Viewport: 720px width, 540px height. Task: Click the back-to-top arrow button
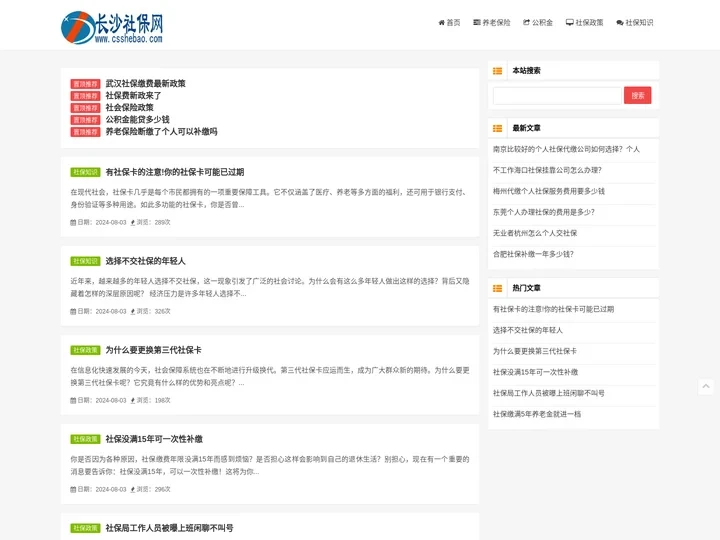tap(706, 387)
